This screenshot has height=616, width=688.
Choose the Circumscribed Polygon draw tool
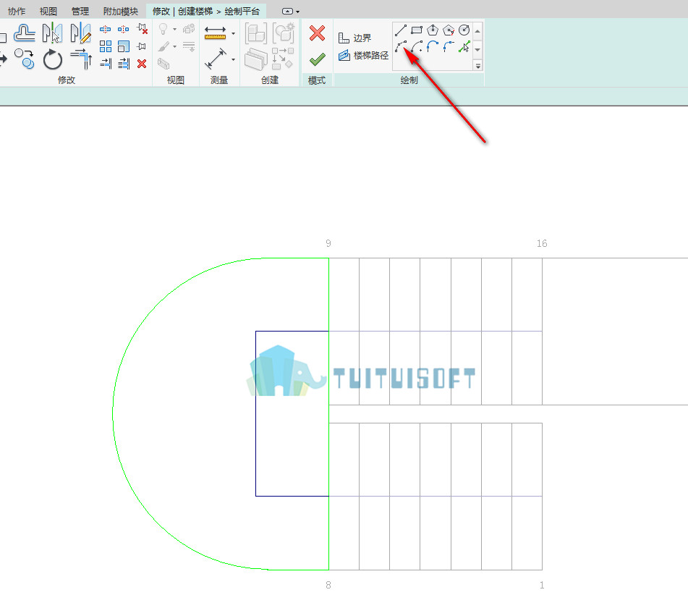(449, 30)
